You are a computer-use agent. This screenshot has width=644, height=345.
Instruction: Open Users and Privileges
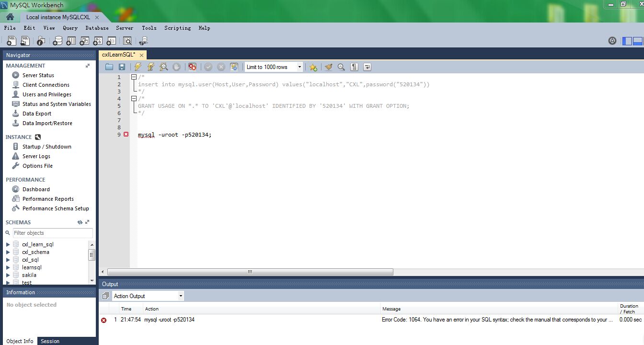tap(47, 94)
